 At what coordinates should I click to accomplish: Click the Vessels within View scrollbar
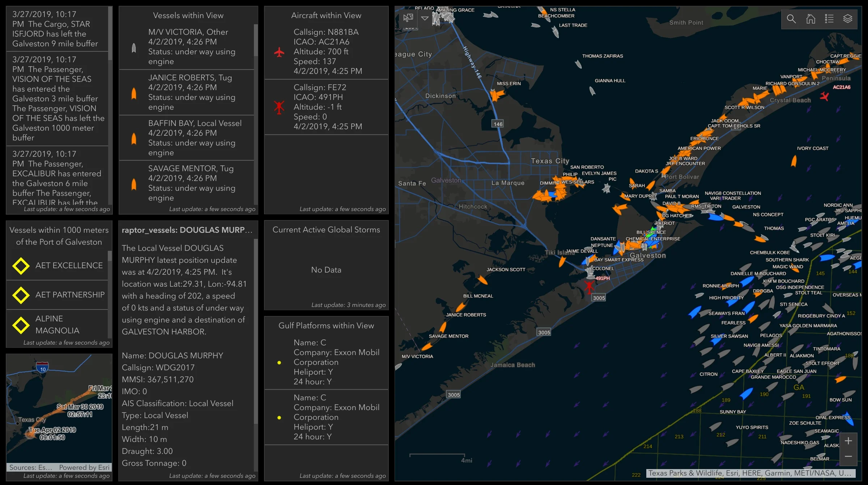[x=256, y=41]
